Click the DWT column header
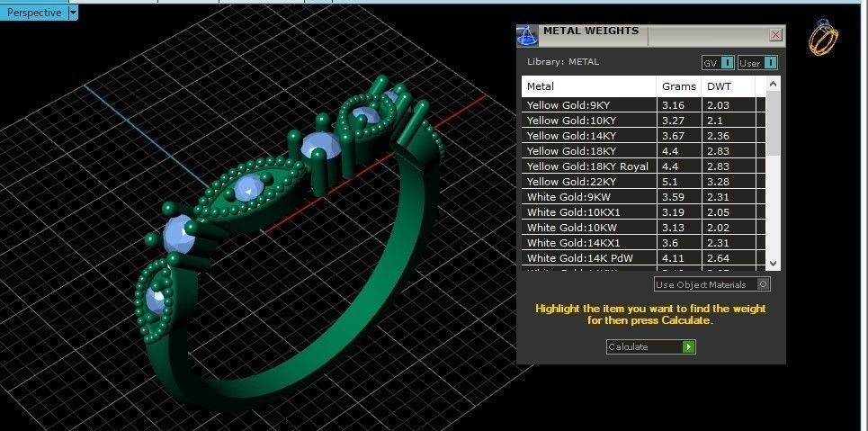 coord(728,86)
